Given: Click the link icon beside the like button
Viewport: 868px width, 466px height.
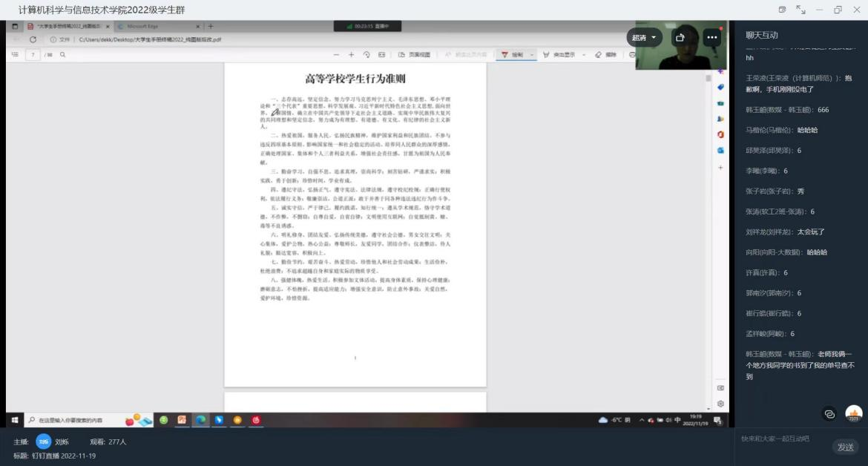Looking at the screenshot, I should click(829, 413).
